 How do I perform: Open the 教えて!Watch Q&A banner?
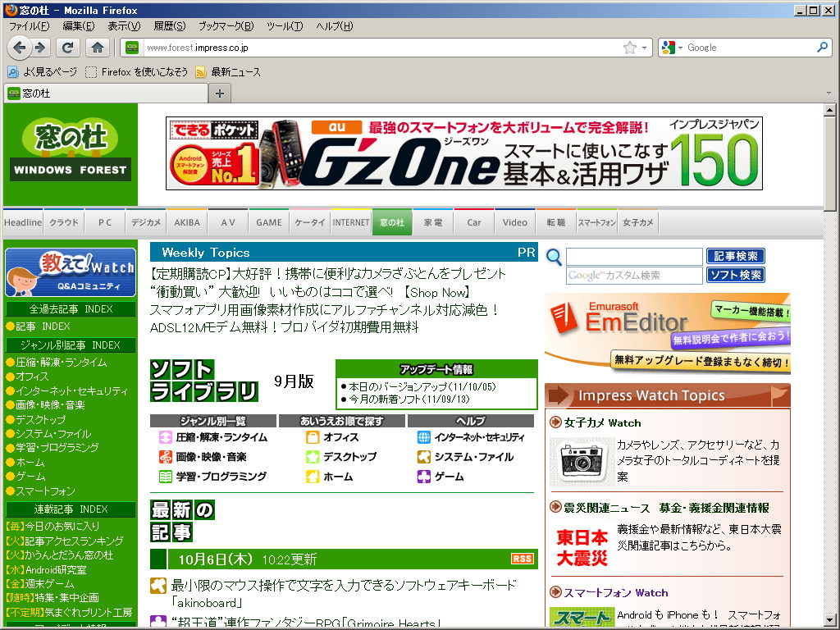(x=71, y=272)
